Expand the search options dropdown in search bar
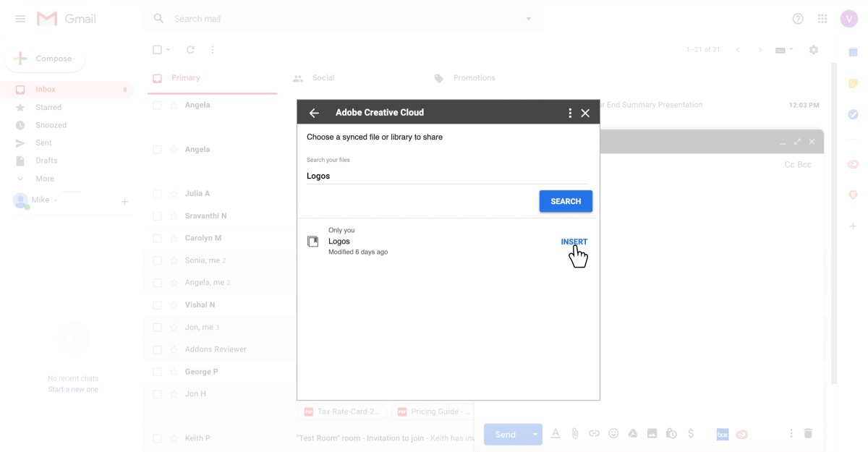 pos(529,19)
